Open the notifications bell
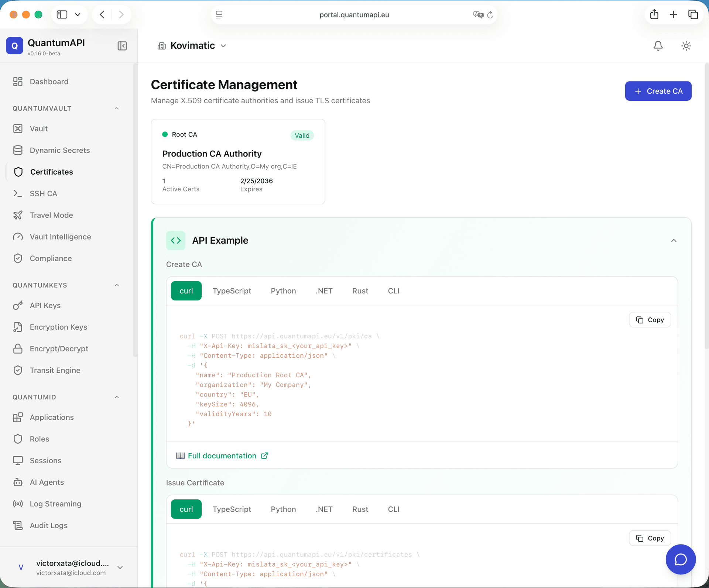This screenshot has width=709, height=588. pos(658,45)
